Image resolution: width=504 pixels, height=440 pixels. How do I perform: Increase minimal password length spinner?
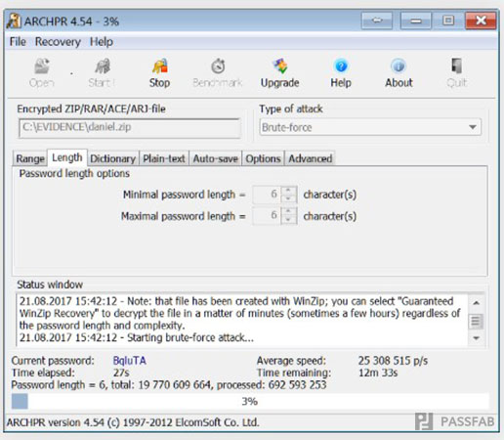pos(288,190)
